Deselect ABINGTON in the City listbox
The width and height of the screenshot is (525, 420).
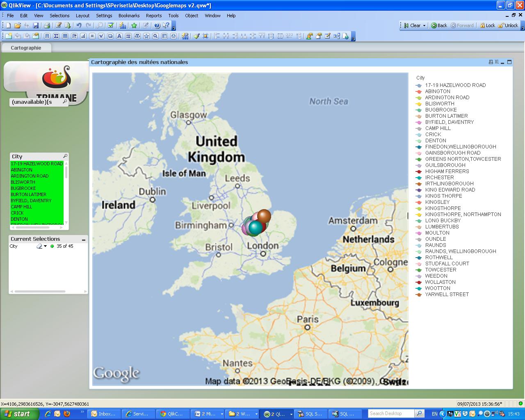[x=21, y=169]
